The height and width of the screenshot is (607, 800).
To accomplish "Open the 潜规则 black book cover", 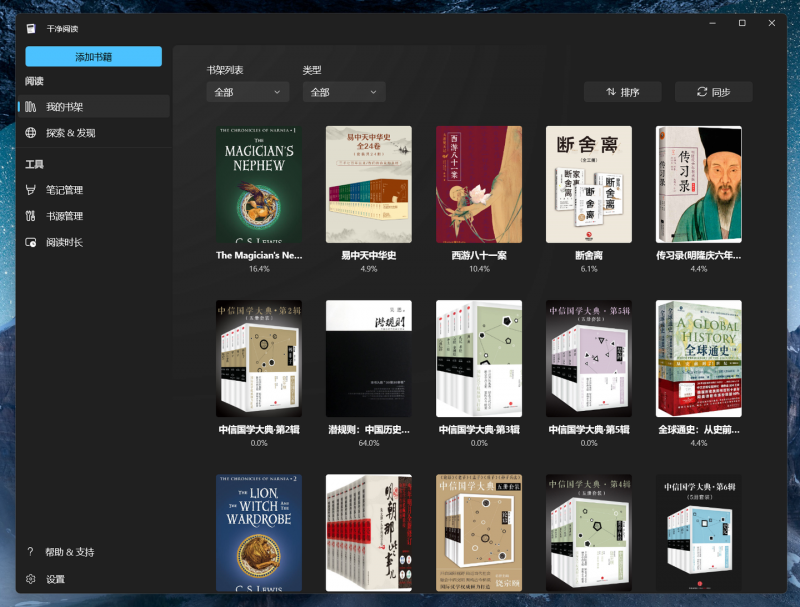I will point(369,359).
